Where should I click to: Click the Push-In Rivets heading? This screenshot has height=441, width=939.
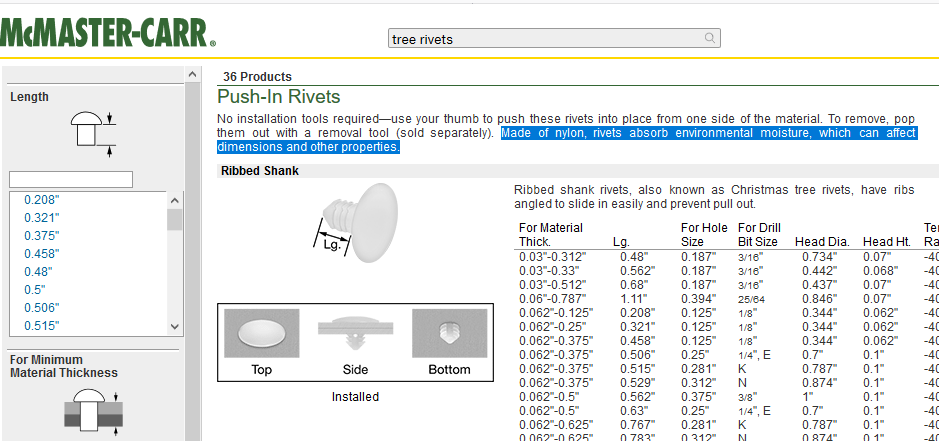pyautogui.click(x=278, y=96)
